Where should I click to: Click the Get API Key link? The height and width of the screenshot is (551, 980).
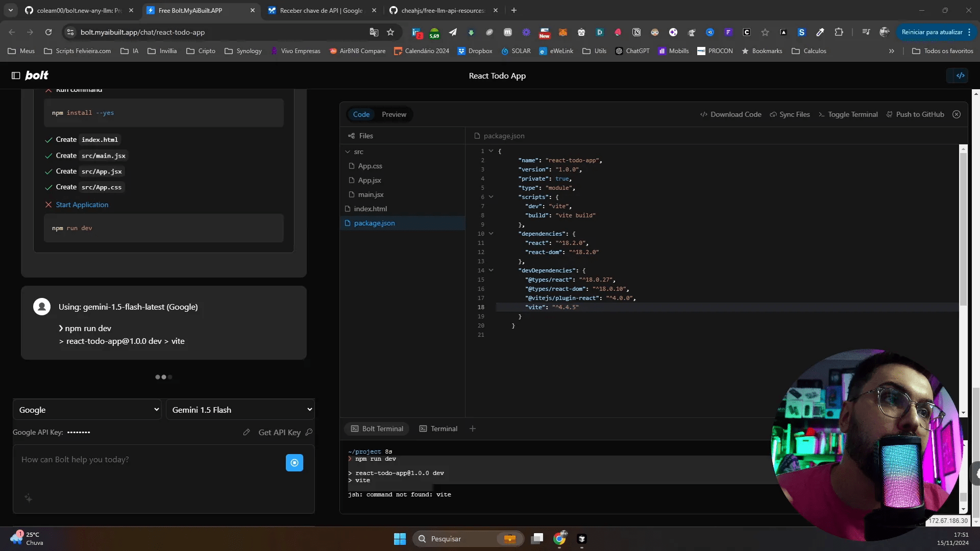(x=285, y=432)
